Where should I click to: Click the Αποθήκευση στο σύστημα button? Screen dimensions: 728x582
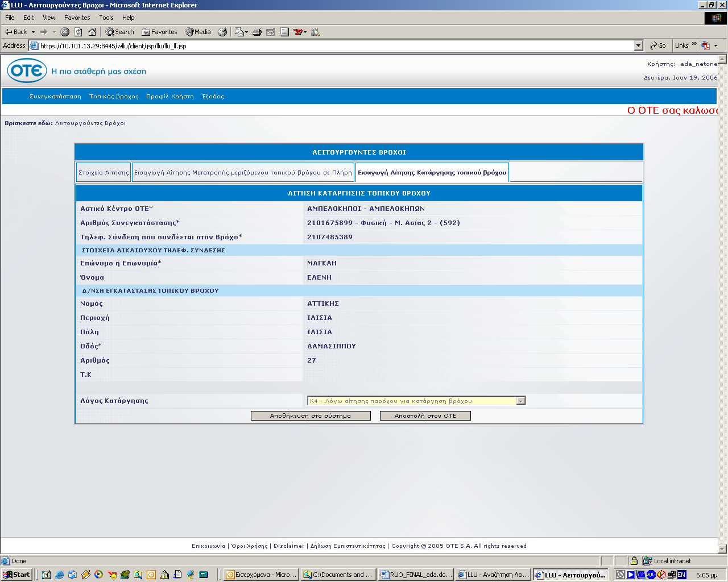pos(311,416)
